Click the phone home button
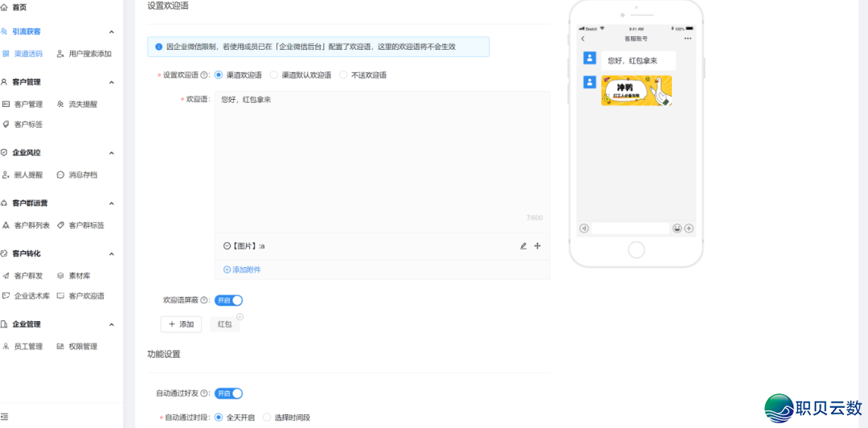868x428 pixels. click(636, 249)
